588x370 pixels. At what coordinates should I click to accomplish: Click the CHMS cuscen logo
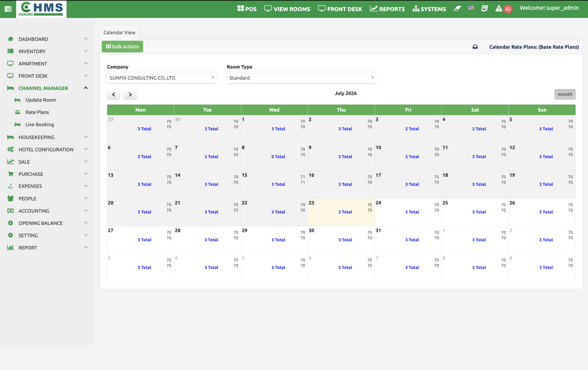[x=41, y=9]
